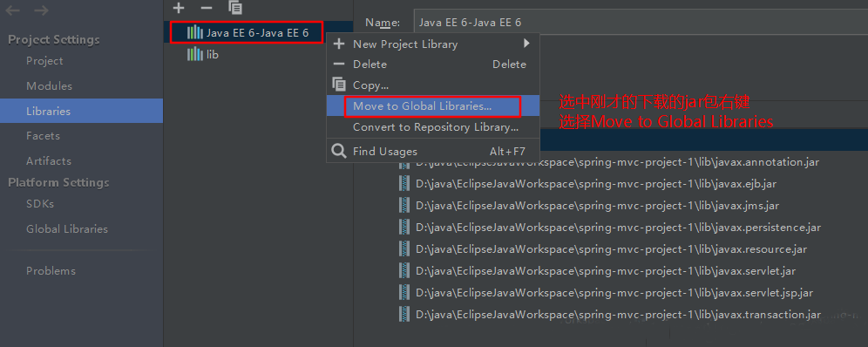Viewport: 868px width, 347px height.
Task: Choose Find Usages menu item
Action: (433, 151)
